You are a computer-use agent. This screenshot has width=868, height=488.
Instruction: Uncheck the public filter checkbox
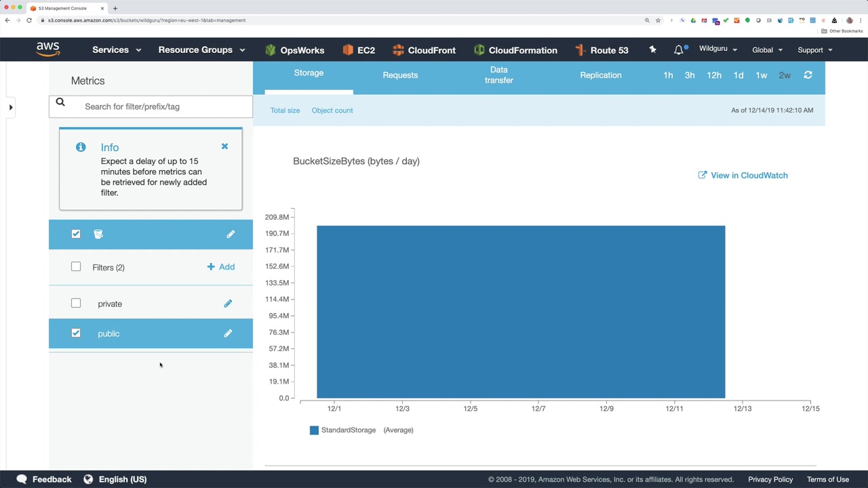pyautogui.click(x=76, y=333)
